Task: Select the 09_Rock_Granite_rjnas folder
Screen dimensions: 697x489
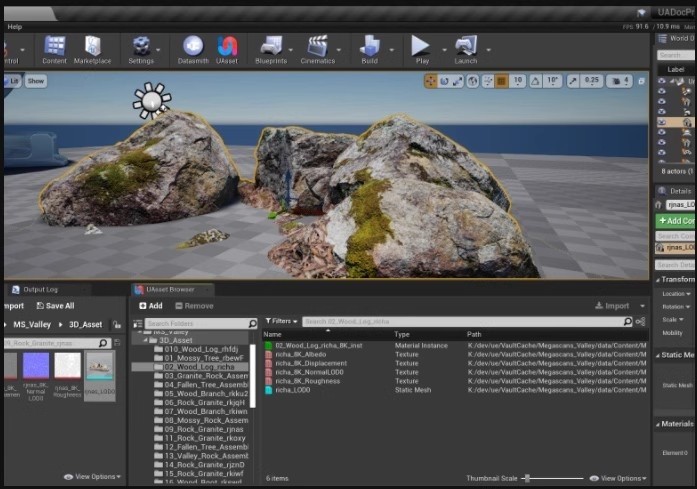Action: tap(199, 429)
